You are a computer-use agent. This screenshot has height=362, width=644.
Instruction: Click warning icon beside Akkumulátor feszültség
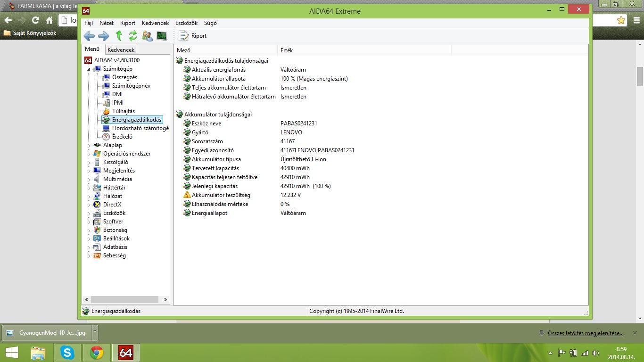pyautogui.click(x=187, y=195)
